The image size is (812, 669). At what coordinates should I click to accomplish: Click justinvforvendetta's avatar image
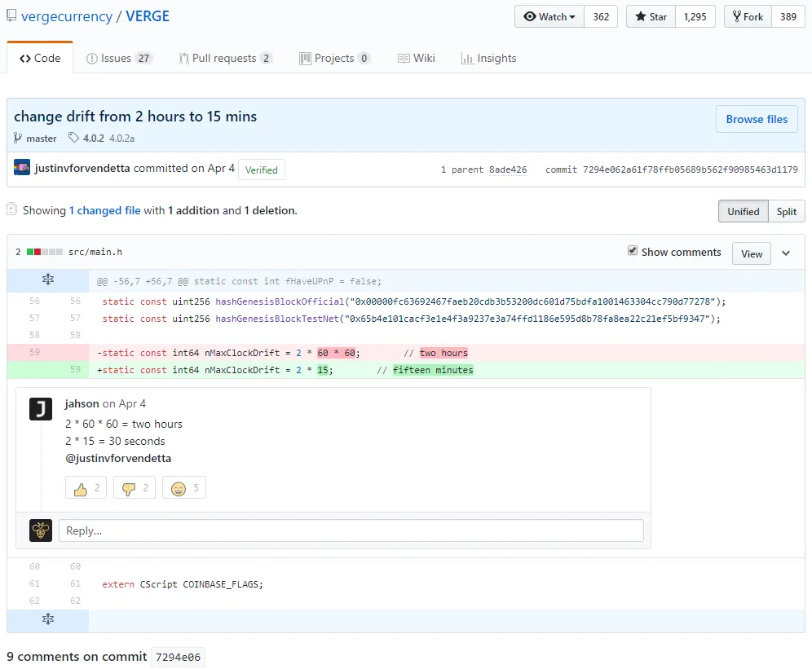tap(22, 168)
